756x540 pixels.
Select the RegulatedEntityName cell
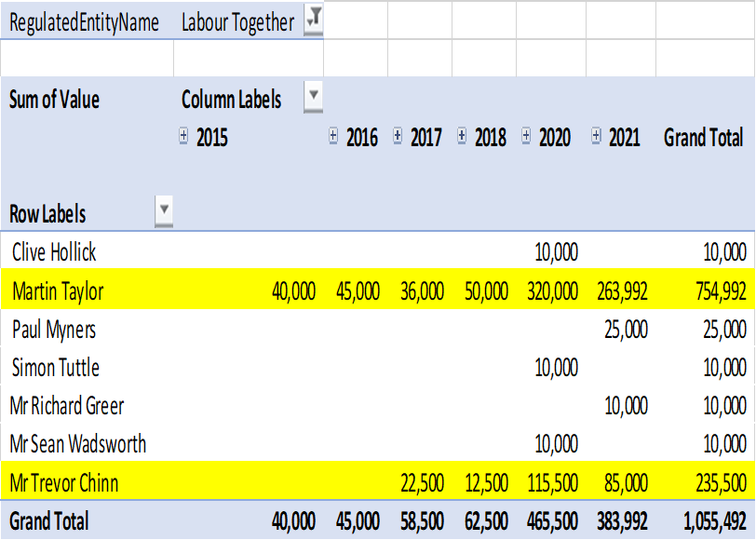point(84,22)
